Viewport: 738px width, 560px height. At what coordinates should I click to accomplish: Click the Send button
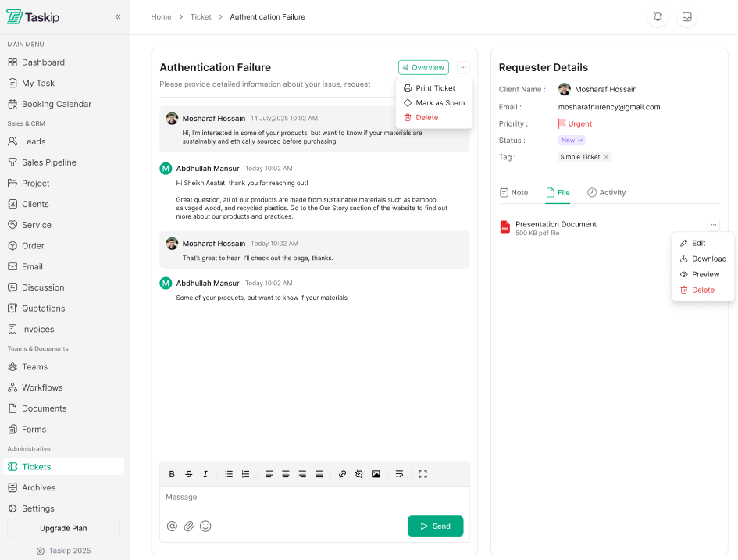(x=435, y=526)
